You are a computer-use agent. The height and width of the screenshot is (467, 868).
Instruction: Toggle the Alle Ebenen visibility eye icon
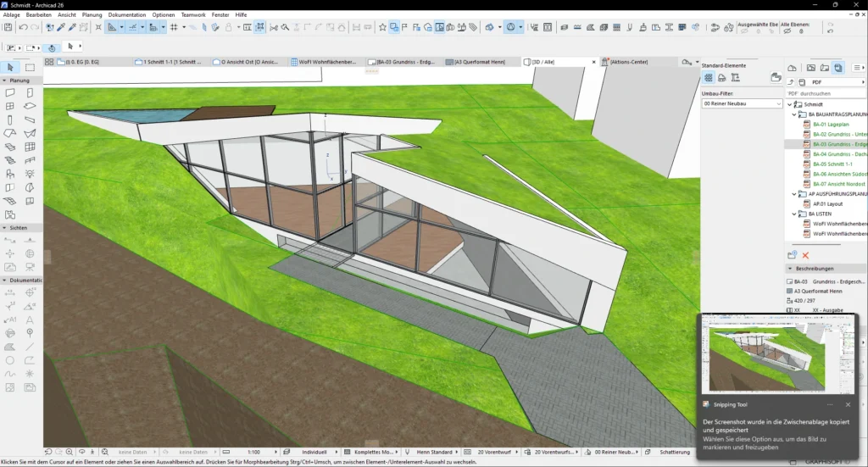click(787, 31)
